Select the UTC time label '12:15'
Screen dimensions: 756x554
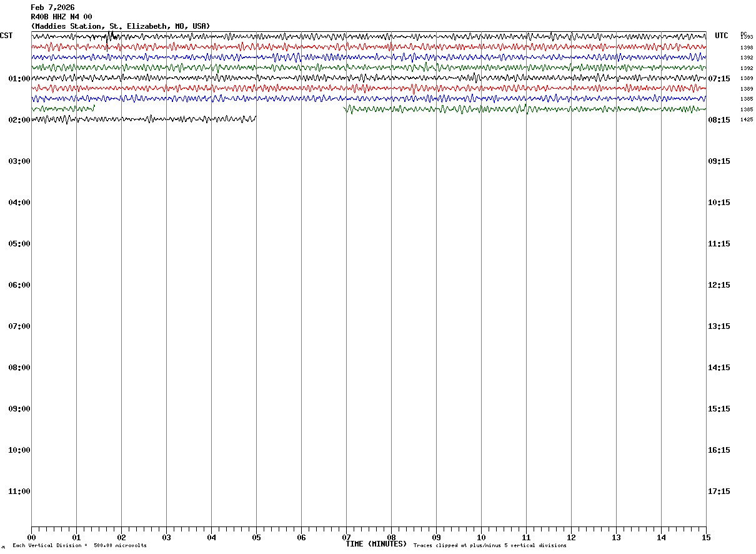click(719, 285)
